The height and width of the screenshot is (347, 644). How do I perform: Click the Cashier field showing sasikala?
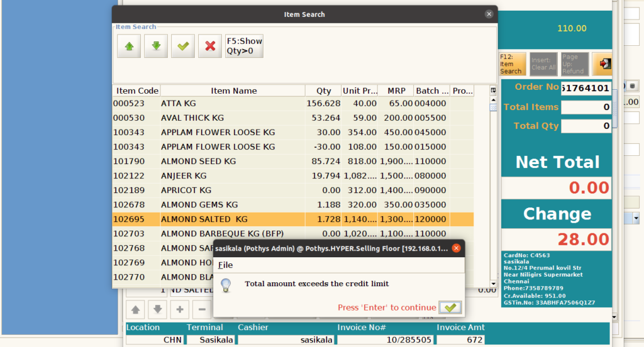coord(286,339)
